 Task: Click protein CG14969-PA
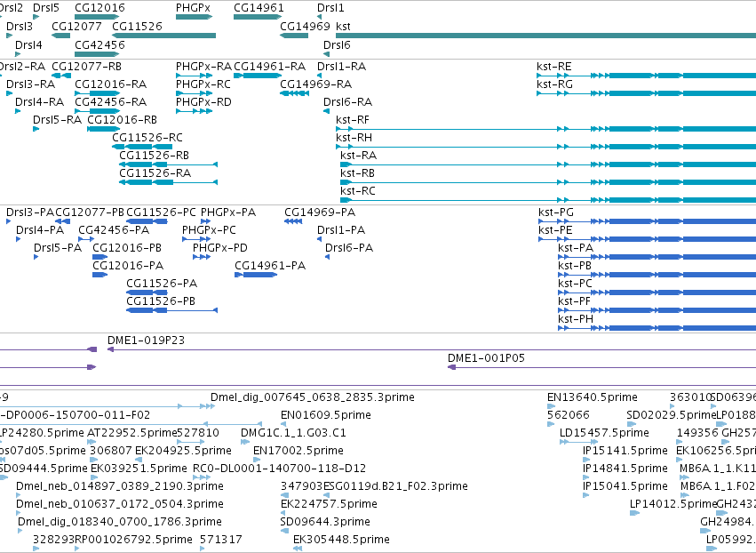320,212
